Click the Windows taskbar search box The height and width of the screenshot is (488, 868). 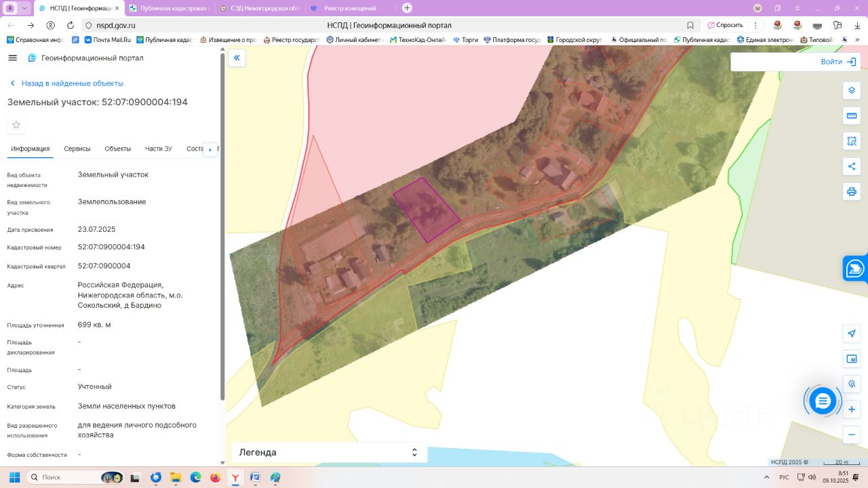coord(75,477)
